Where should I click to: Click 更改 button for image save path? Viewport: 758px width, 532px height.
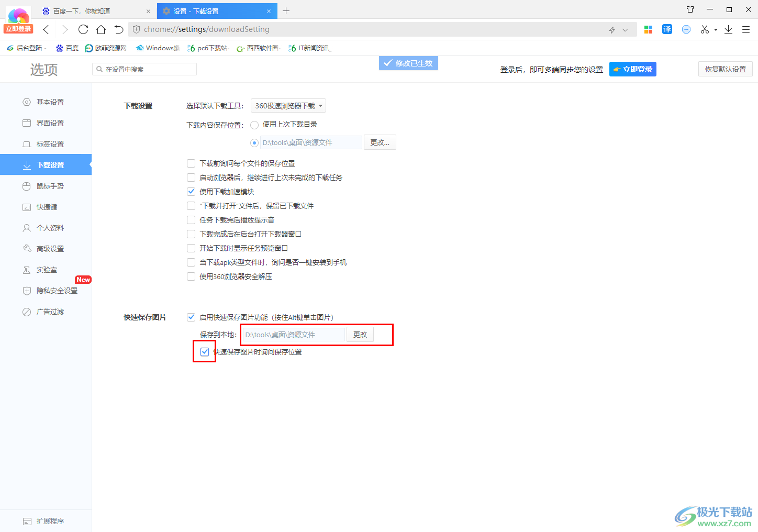(x=360, y=335)
